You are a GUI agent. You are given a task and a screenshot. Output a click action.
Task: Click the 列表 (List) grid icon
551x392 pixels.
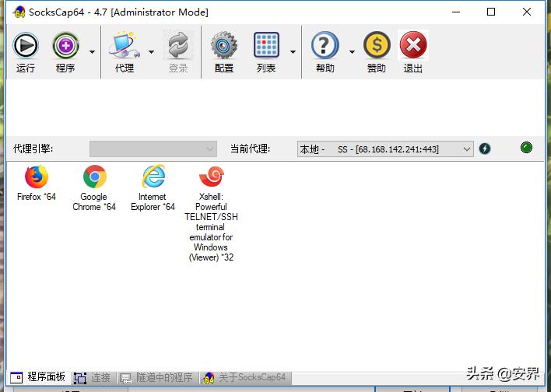click(266, 45)
